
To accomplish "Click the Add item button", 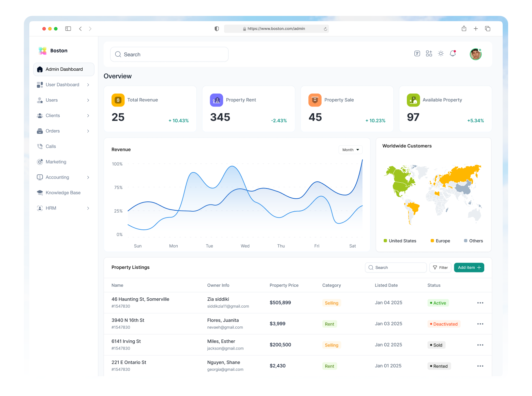I will click(x=469, y=268).
